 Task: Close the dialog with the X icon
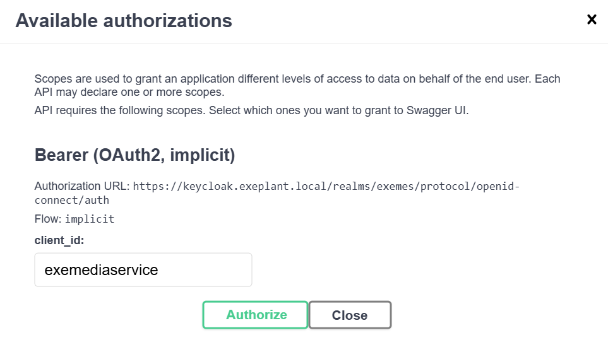point(592,20)
